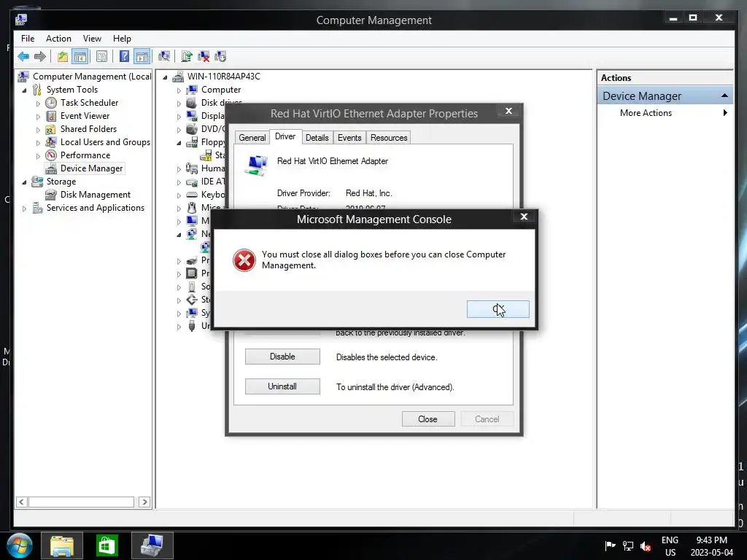This screenshot has width=747, height=560.
Task: Click the Forward arrow in toolbar
Action: (40, 57)
